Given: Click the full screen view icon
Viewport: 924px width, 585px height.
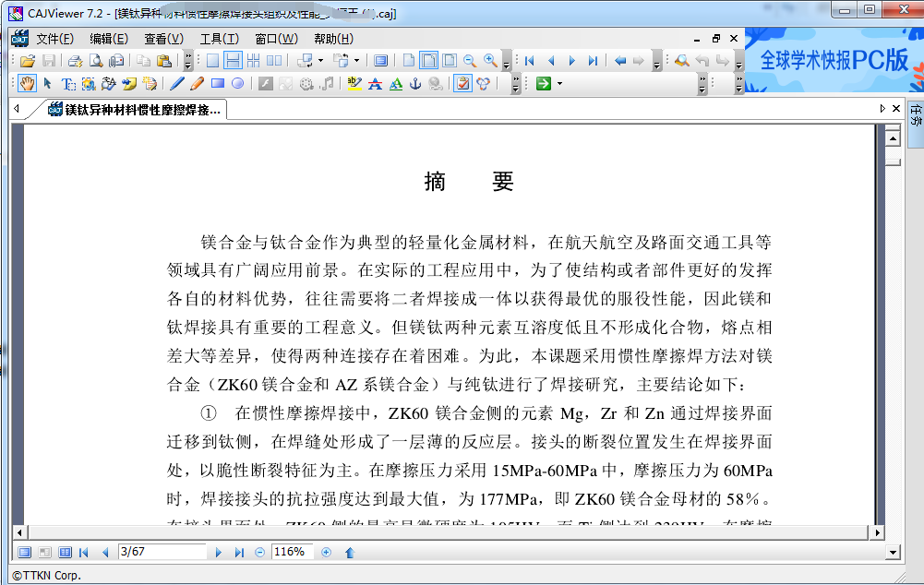Looking at the screenshot, I should (380, 61).
